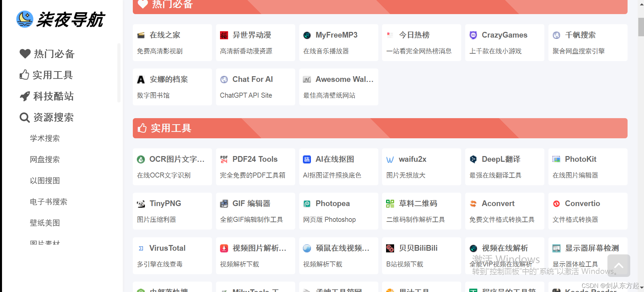Select 网盘搜索 submenu item
The height and width of the screenshot is (292, 644).
pos(45,159)
